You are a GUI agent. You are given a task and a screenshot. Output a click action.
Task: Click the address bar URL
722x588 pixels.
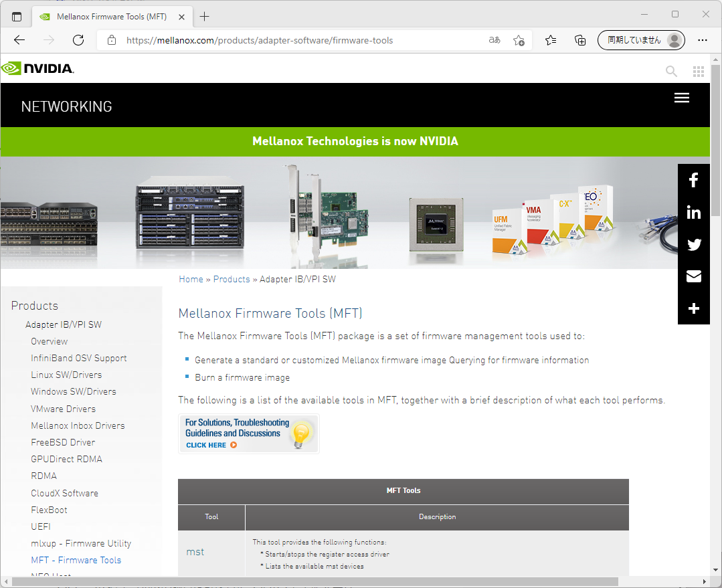pos(260,41)
